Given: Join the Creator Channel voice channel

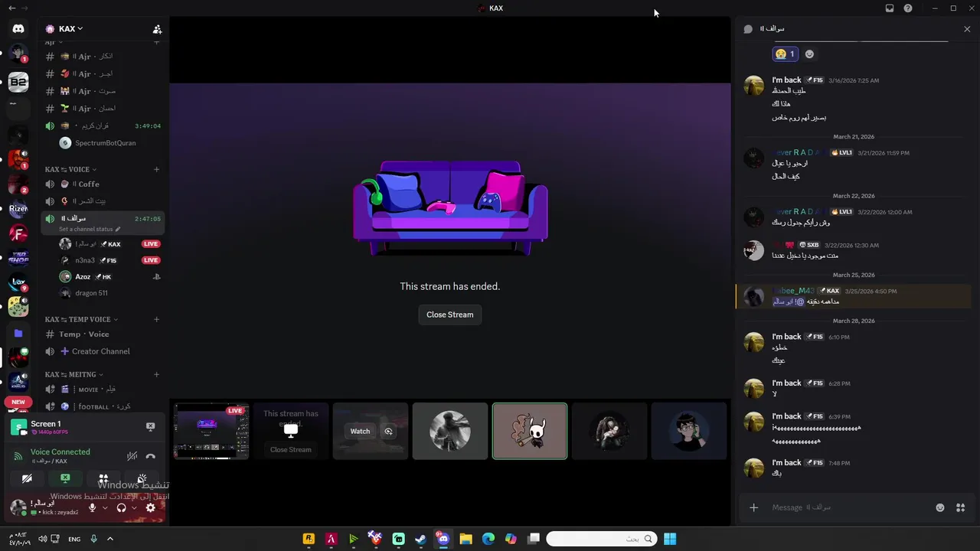Looking at the screenshot, I should click(x=103, y=352).
